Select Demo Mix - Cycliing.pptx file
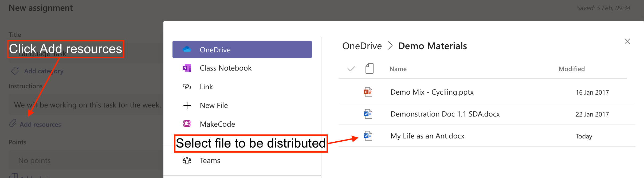This screenshot has height=178, width=644. [x=487, y=92]
